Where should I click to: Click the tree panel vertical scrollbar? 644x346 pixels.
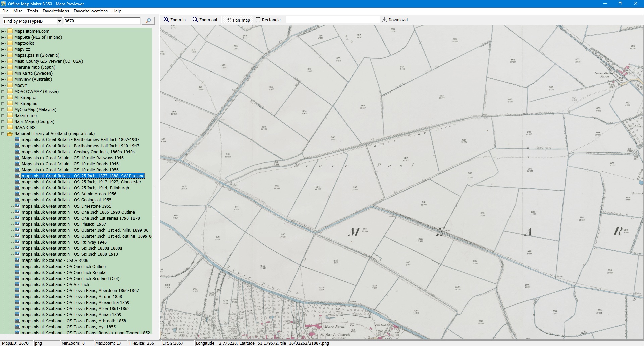[155, 201]
